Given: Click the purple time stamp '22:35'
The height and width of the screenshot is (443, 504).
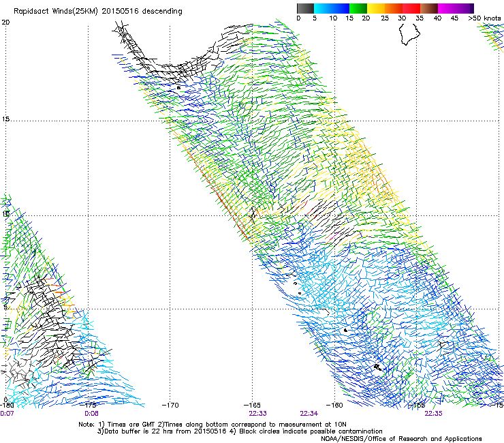Looking at the screenshot, I should (x=433, y=414).
